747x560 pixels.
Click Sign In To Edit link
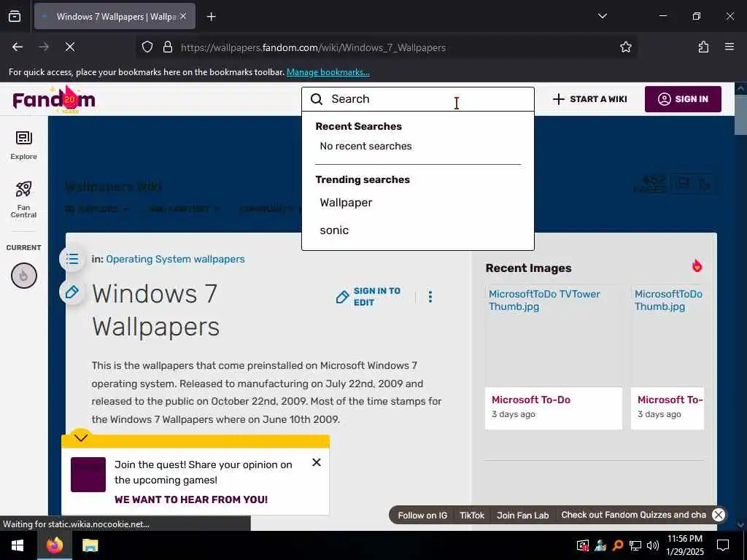(368, 297)
